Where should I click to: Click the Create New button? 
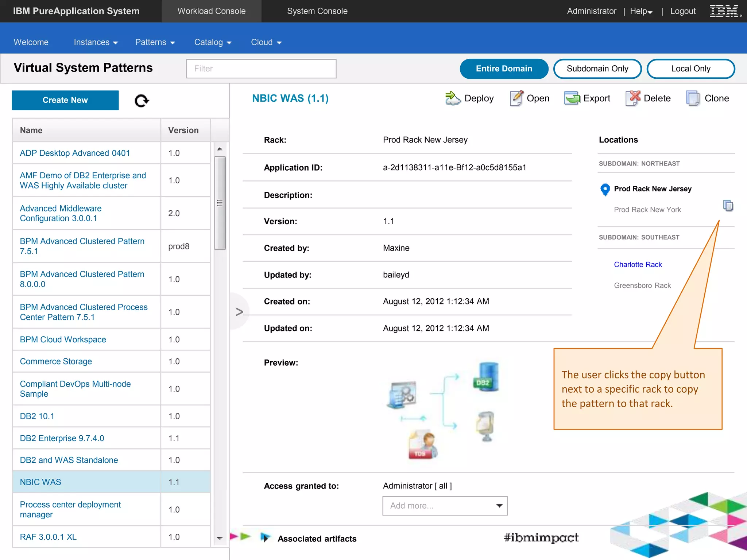65,100
